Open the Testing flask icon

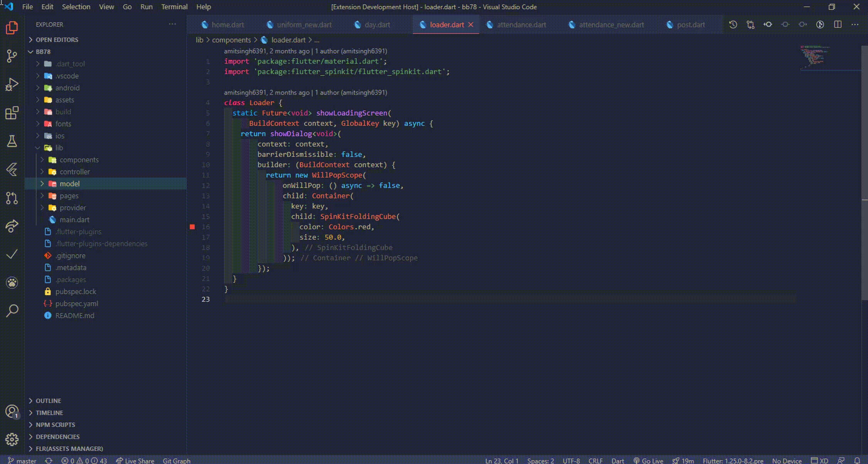12,141
